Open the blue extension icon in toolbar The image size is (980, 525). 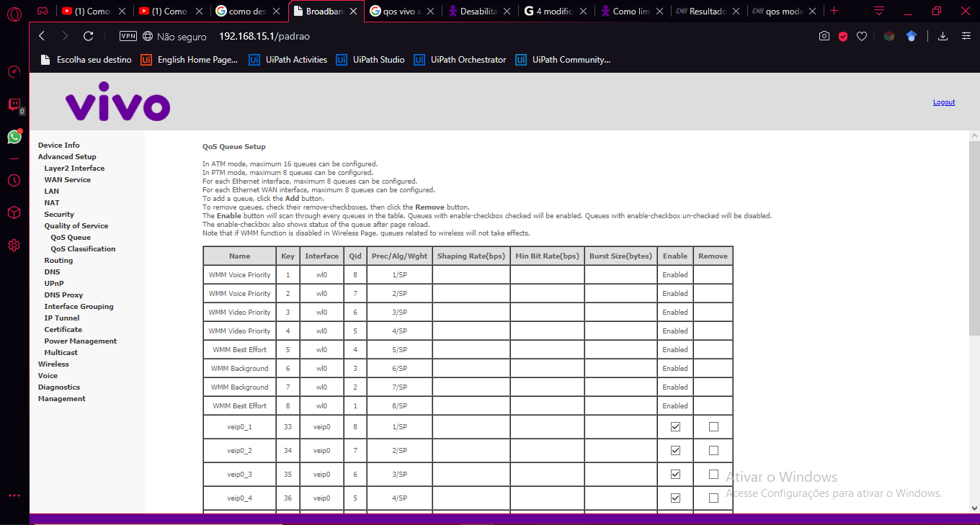912,36
